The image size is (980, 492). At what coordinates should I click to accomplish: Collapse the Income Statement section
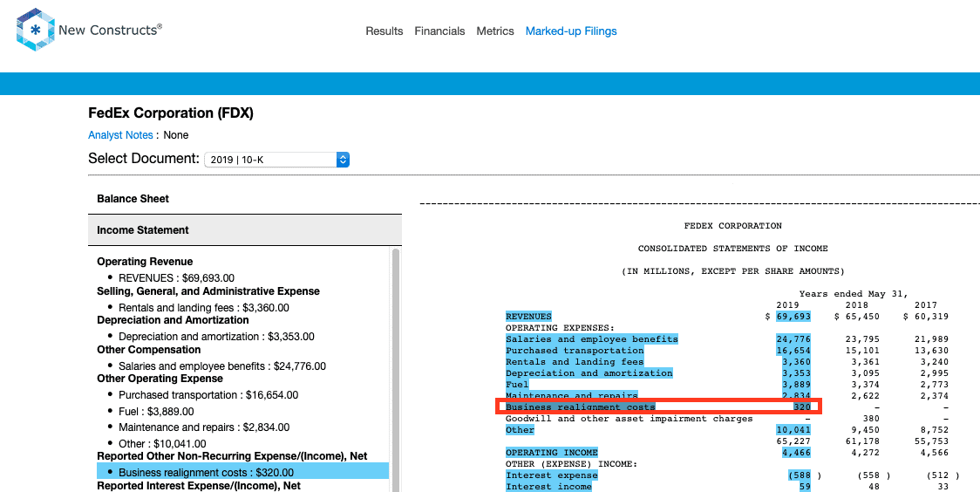tap(245, 230)
